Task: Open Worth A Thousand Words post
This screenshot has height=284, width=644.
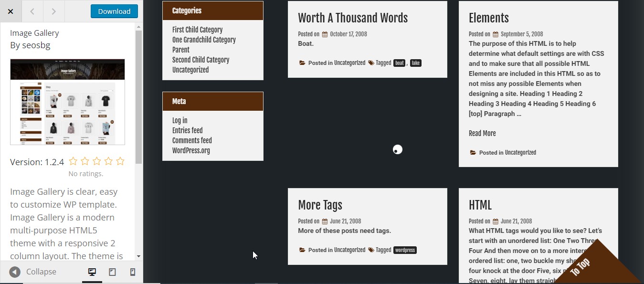Action: pos(352,18)
